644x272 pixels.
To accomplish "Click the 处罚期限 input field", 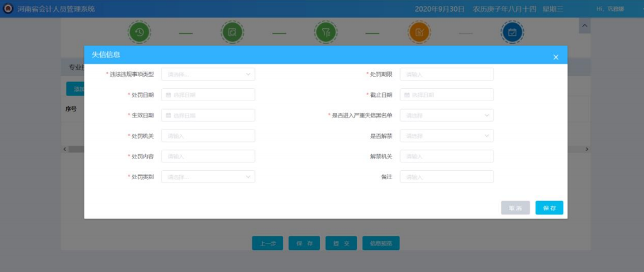I will [447, 74].
